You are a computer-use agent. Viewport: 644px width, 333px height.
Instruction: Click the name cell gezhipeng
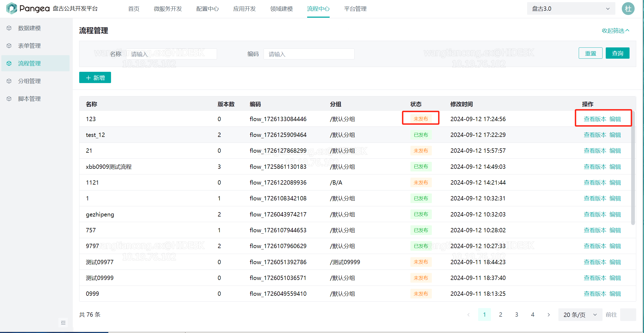click(100, 214)
